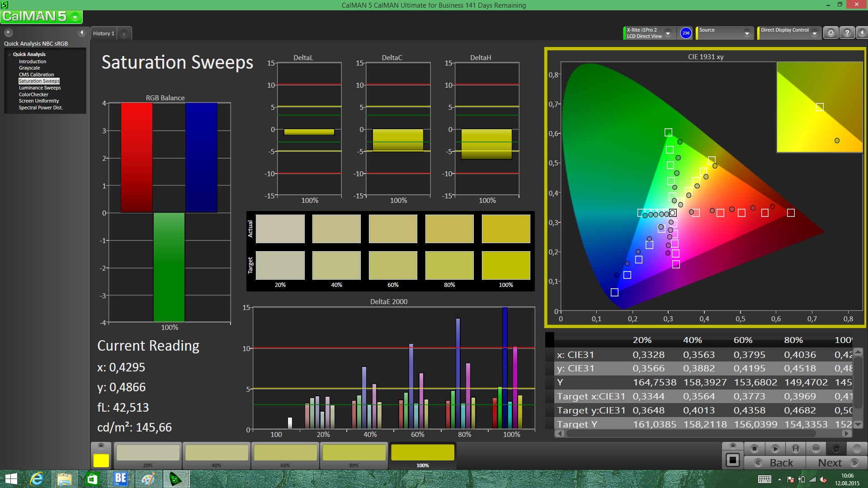
Task: Click the Back button
Action: [775, 463]
